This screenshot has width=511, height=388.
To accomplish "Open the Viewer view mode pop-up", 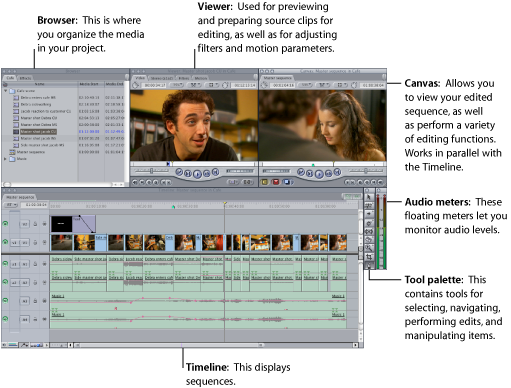I will coord(212,85).
